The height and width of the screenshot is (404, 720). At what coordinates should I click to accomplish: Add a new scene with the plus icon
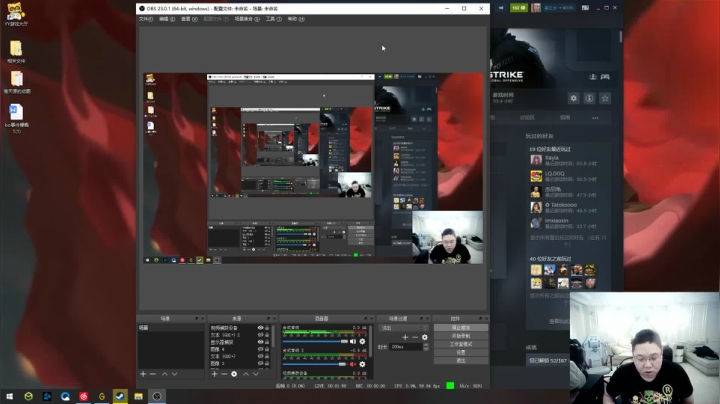(x=143, y=374)
